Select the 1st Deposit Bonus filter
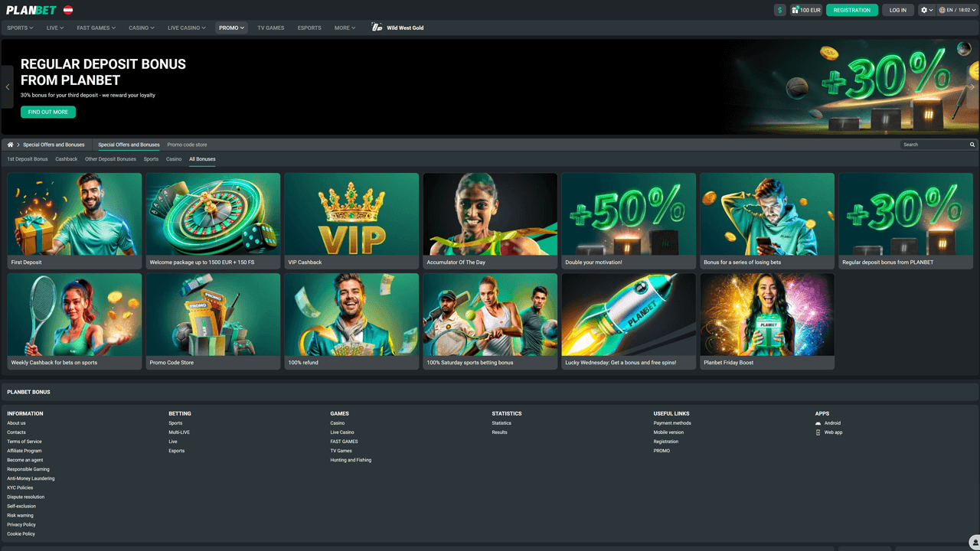Viewport: 980px width, 551px height. pyautogui.click(x=28, y=159)
